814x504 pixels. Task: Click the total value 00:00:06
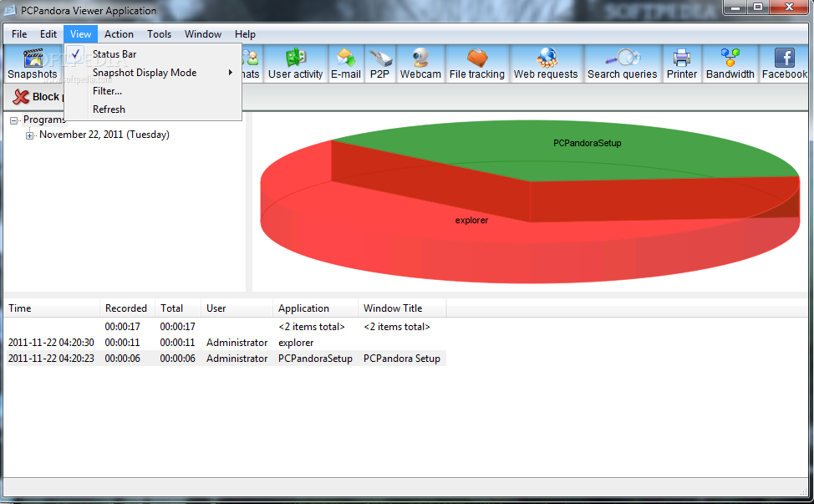[x=177, y=358]
